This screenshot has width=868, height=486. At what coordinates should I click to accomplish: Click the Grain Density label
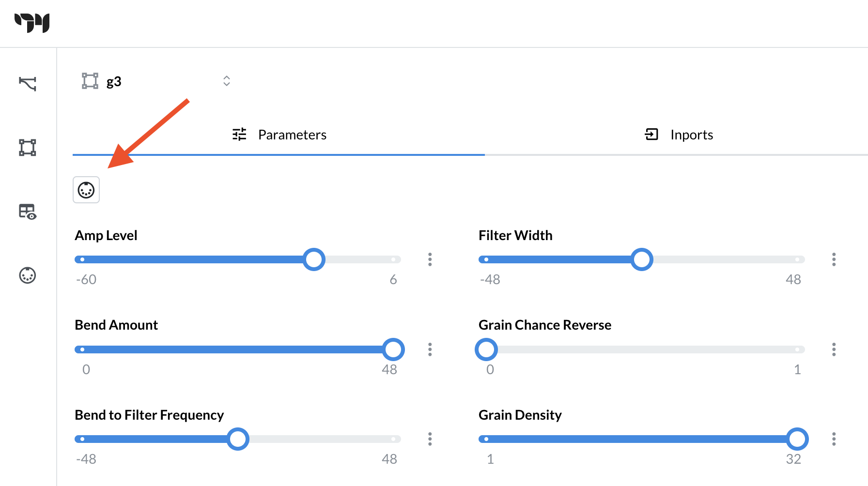click(x=520, y=415)
